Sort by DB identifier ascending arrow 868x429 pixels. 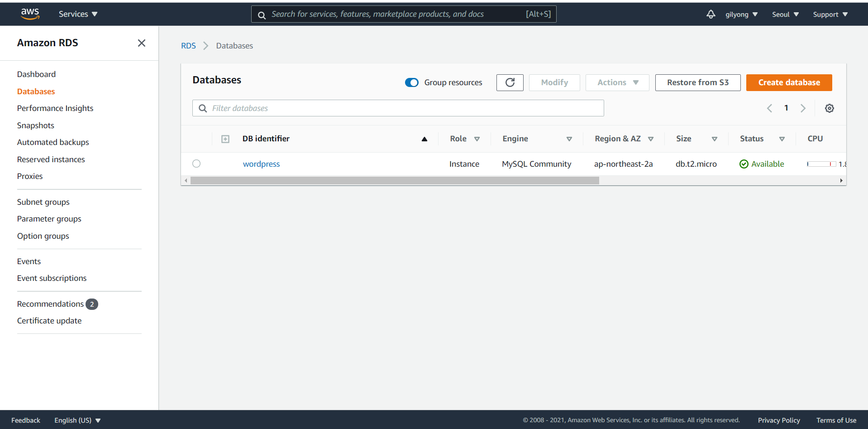(x=424, y=139)
